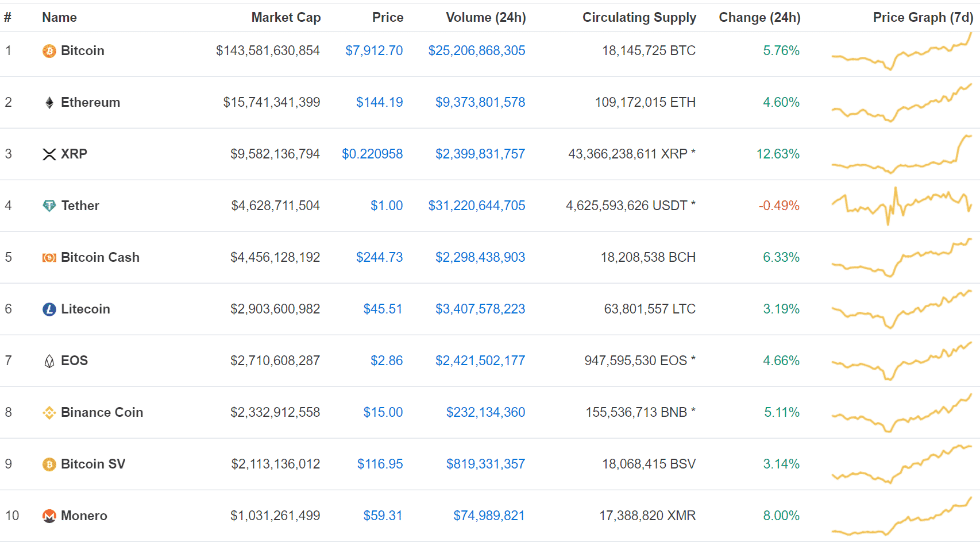This screenshot has height=546, width=980.
Task: Click the Bitcoin SV logo icon
Action: (x=49, y=464)
